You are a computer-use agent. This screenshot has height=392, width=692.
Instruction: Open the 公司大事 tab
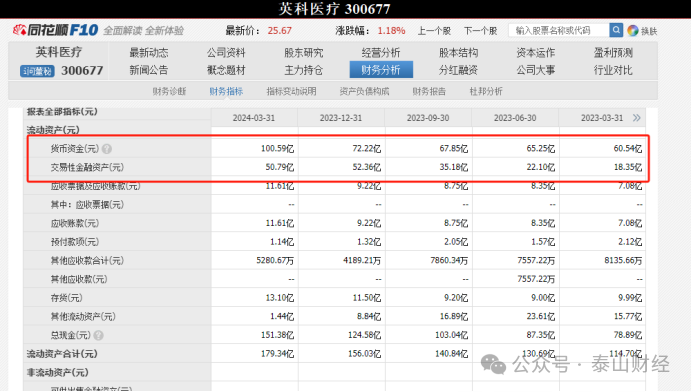tap(536, 70)
